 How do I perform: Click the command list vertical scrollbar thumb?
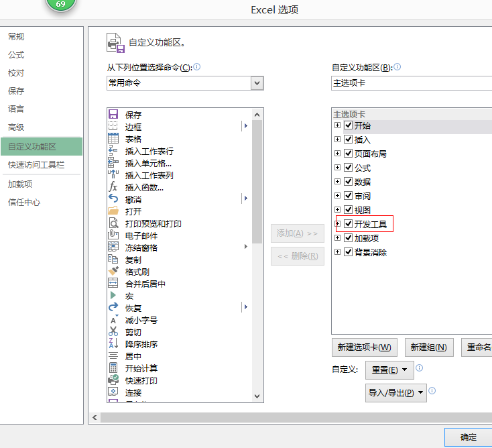257,182
